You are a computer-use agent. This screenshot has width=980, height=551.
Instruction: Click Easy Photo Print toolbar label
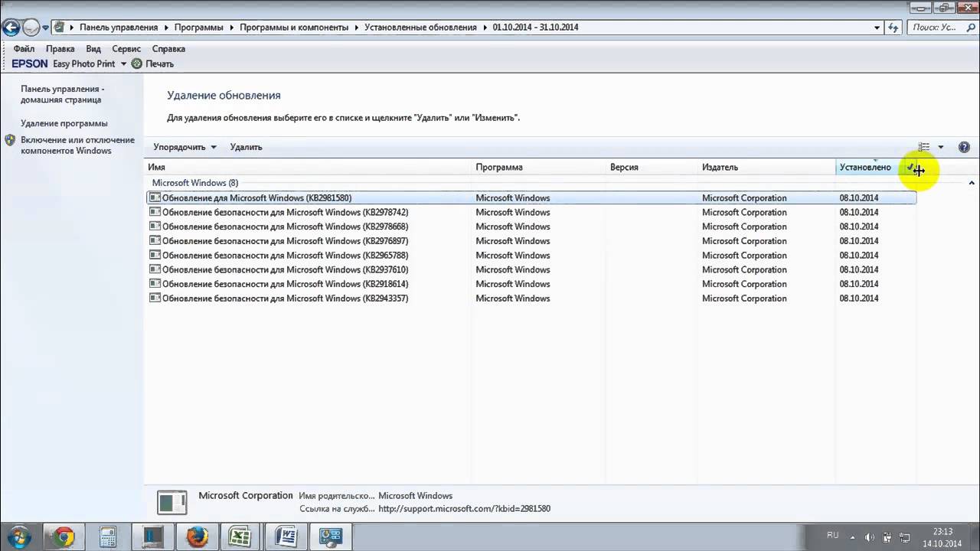coord(84,64)
